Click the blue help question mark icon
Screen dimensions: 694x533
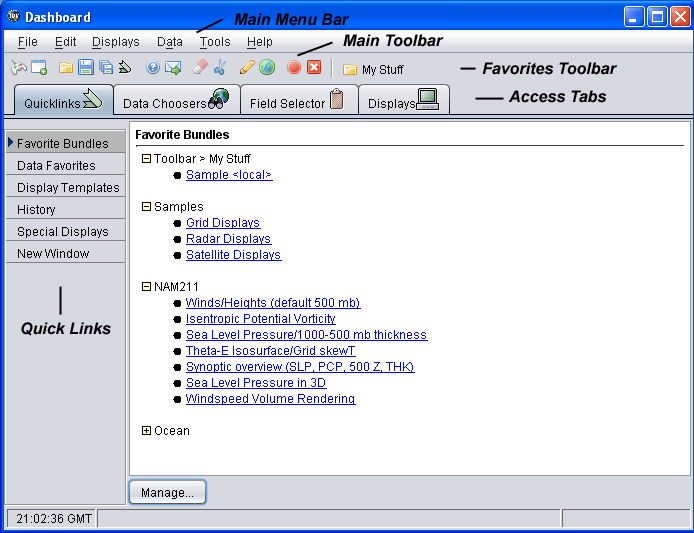click(x=152, y=68)
